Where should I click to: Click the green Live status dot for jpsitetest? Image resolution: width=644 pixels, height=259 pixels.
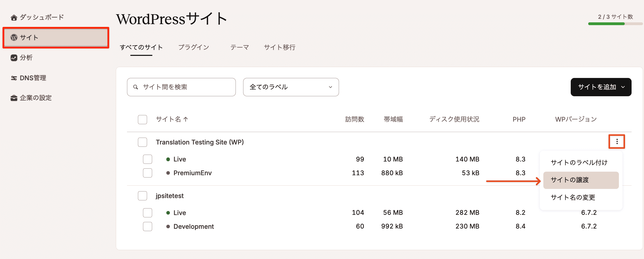point(168,213)
